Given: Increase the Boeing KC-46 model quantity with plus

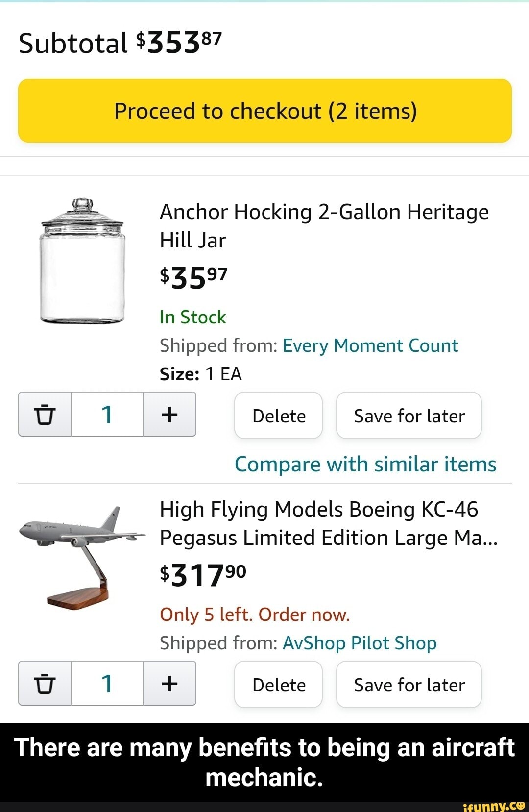Looking at the screenshot, I should coord(169,683).
